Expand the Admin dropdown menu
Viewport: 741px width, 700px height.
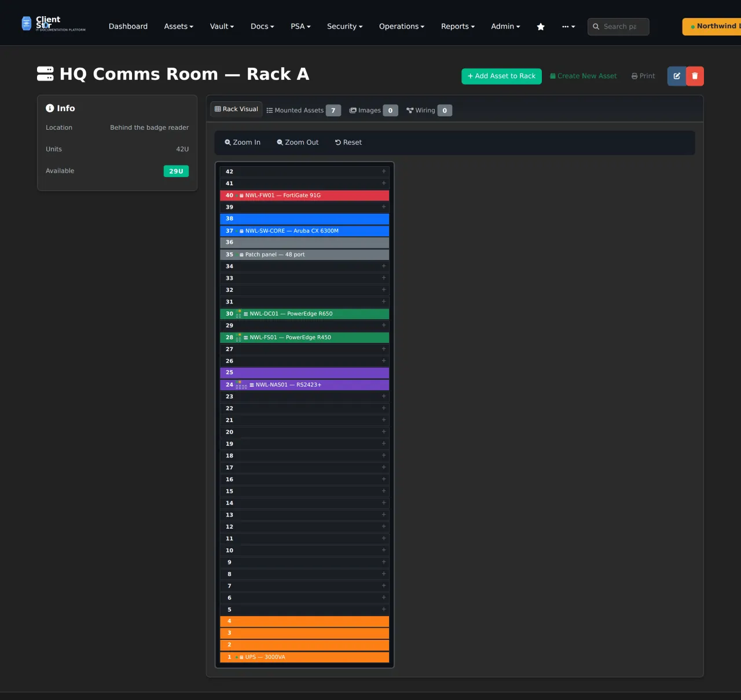point(505,27)
